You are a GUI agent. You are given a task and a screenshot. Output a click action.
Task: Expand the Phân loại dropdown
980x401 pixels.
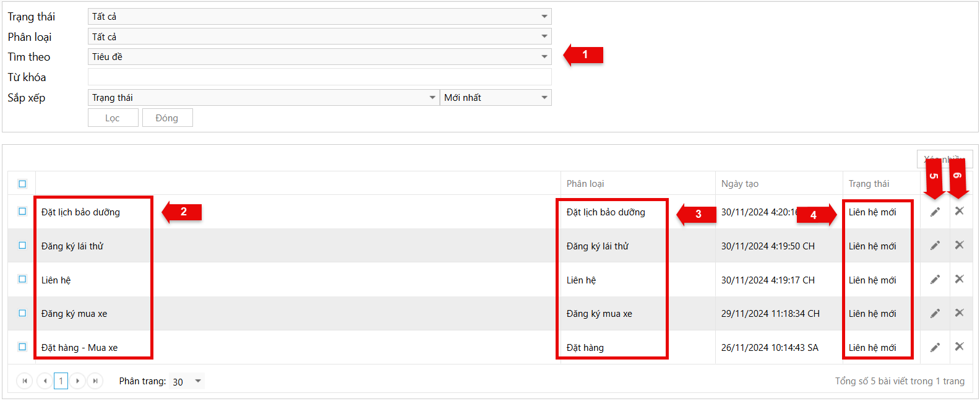point(319,37)
